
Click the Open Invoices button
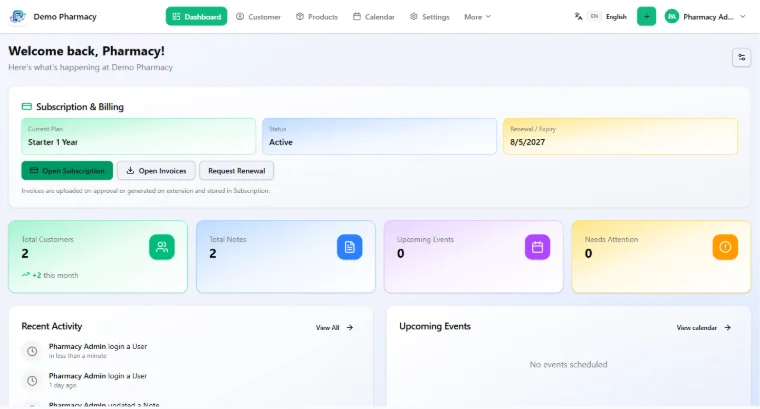pyautogui.click(x=156, y=171)
